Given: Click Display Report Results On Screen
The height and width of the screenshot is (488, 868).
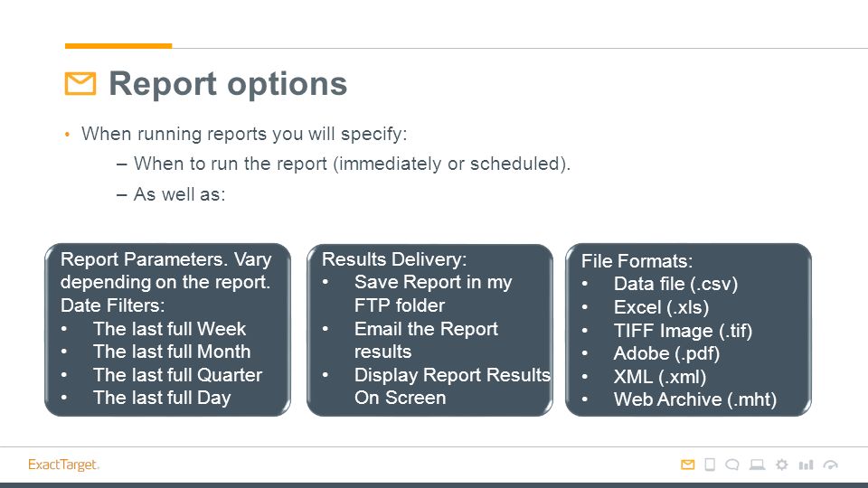Looking at the screenshot, I should (x=452, y=386).
